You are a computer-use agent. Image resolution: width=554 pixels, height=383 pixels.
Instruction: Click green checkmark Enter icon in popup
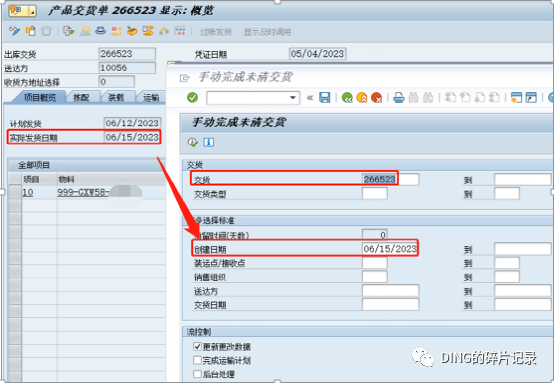click(193, 98)
